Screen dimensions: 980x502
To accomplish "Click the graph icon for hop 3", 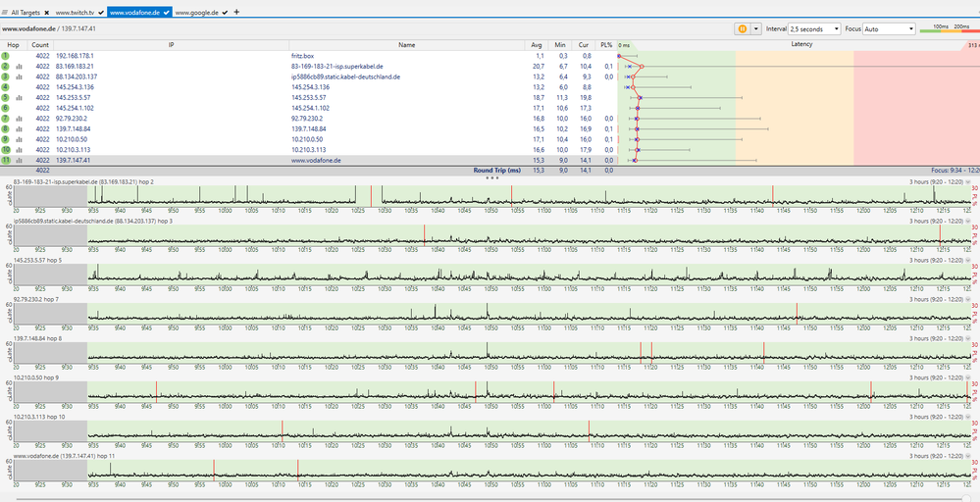I will [x=19, y=76].
